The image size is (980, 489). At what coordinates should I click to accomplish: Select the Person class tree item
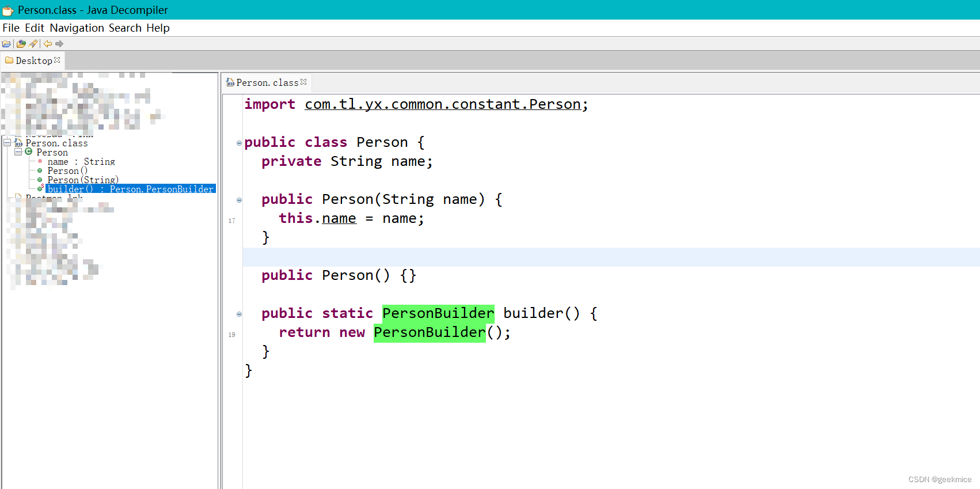(52, 152)
